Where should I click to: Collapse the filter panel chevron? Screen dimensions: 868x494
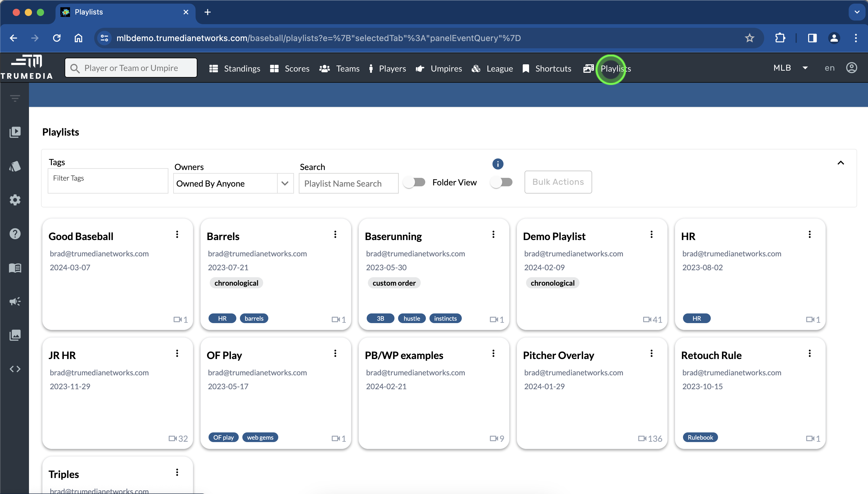pyautogui.click(x=841, y=163)
